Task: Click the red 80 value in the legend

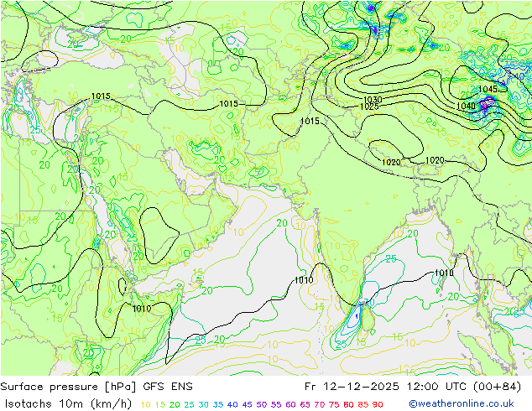Action: coord(348,404)
